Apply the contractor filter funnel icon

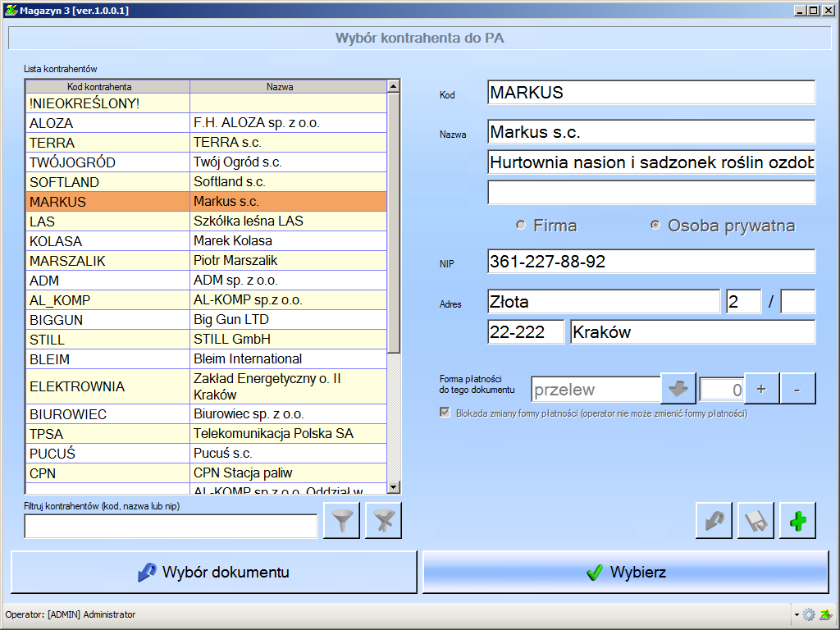point(341,522)
